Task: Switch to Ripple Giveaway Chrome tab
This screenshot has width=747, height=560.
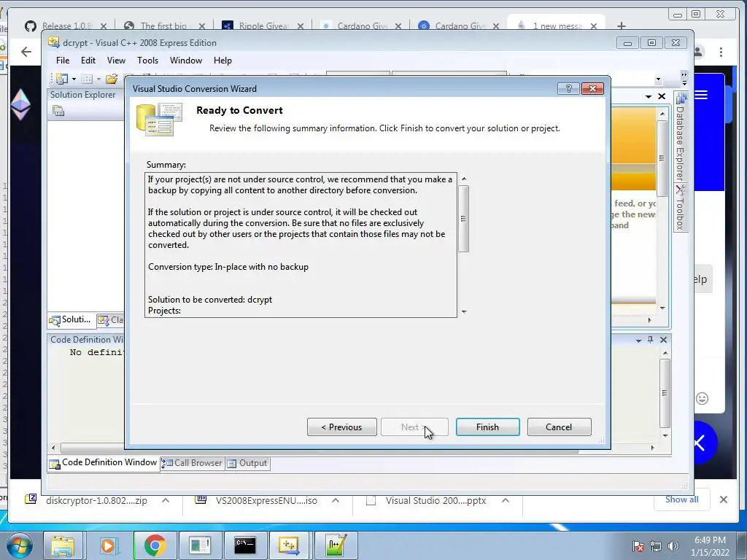Action: pyautogui.click(x=263, y=26)
